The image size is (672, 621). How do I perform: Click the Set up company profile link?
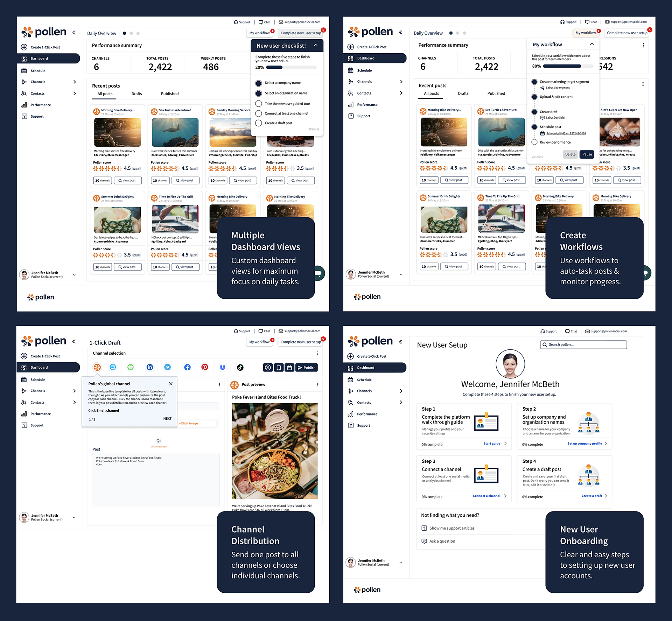[x=587, y=444]
